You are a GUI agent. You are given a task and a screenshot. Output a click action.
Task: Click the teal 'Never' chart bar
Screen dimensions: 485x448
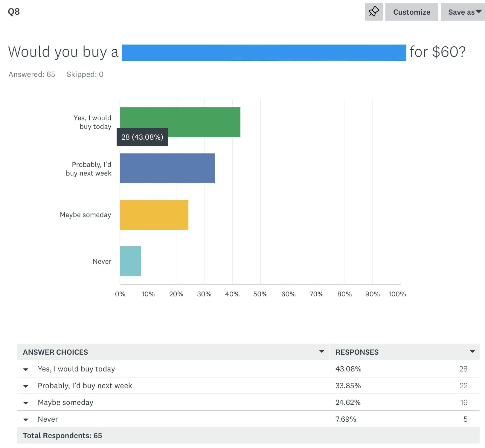click(x=130, y=261)
